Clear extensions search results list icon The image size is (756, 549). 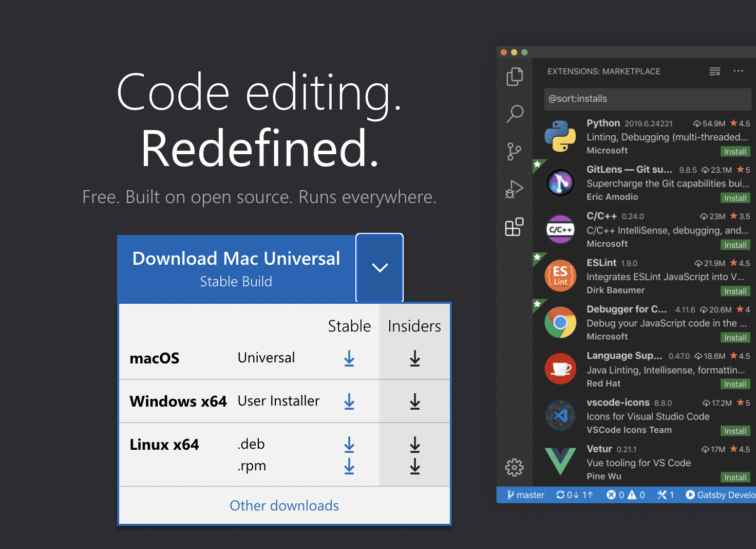[715, 71]
